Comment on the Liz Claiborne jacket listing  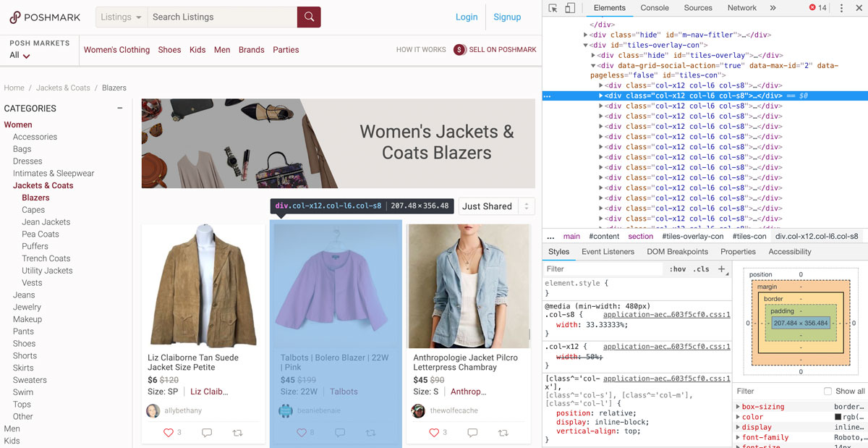coord(207,433)
